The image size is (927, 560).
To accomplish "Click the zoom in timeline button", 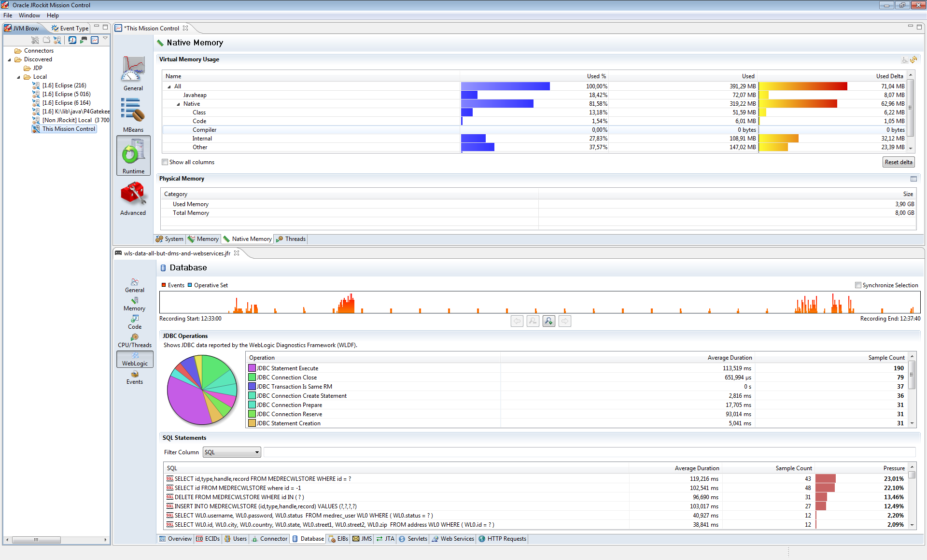I will click(549, 321).
